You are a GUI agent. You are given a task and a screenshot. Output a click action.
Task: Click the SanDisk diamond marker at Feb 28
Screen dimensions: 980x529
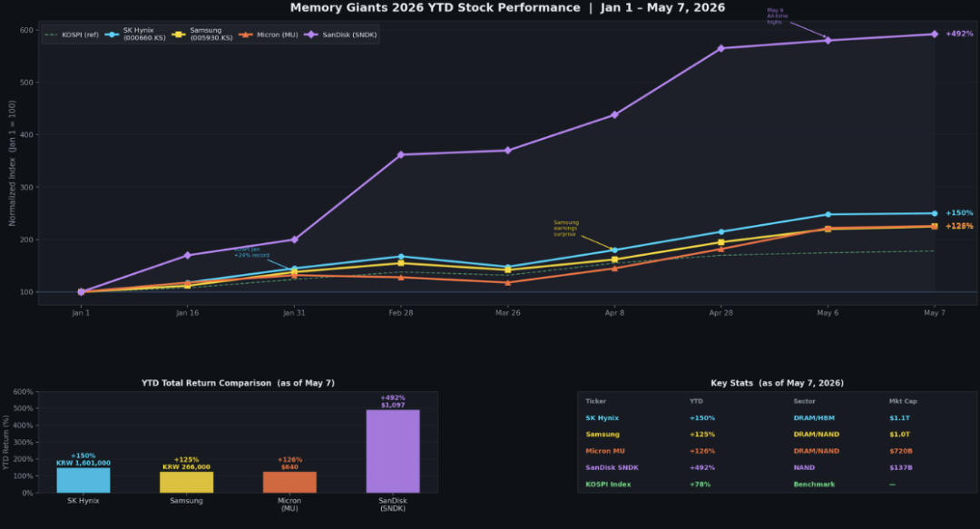(401, 154)
